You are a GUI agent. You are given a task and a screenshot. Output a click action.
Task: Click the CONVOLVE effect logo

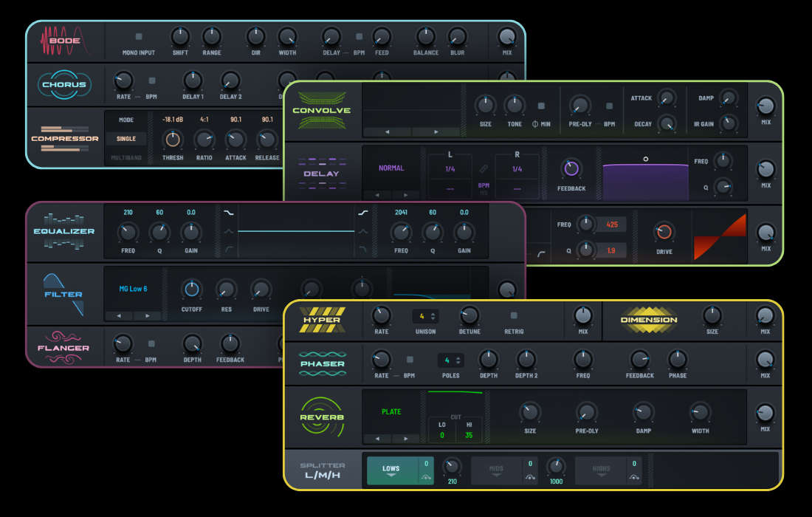pos(322,110)
